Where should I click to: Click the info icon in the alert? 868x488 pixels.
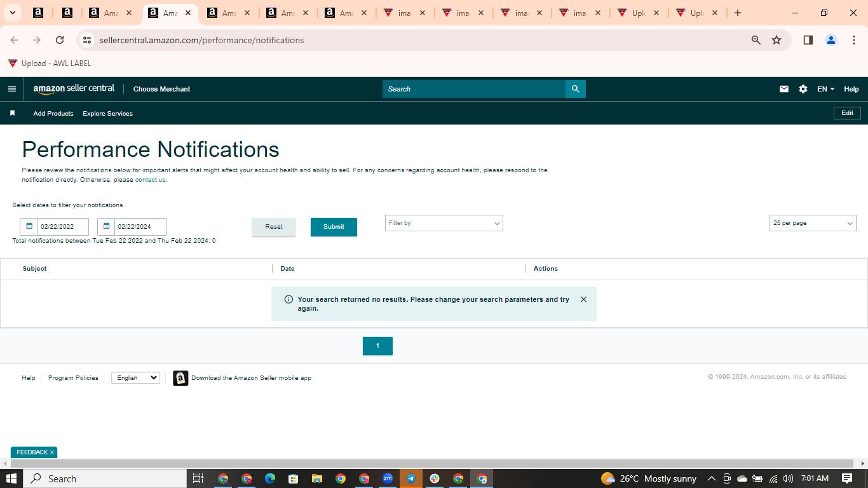click(x=288, y=299)
